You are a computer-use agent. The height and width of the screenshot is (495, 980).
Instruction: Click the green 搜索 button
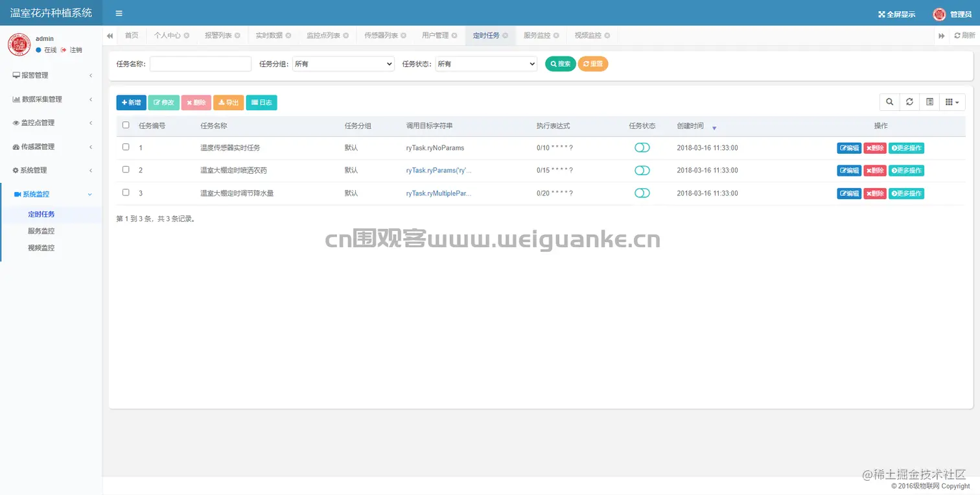[560, 64]
